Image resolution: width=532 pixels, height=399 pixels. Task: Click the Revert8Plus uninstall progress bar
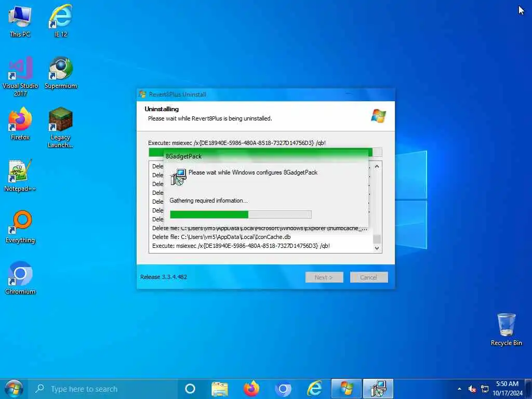coord(265,152)
